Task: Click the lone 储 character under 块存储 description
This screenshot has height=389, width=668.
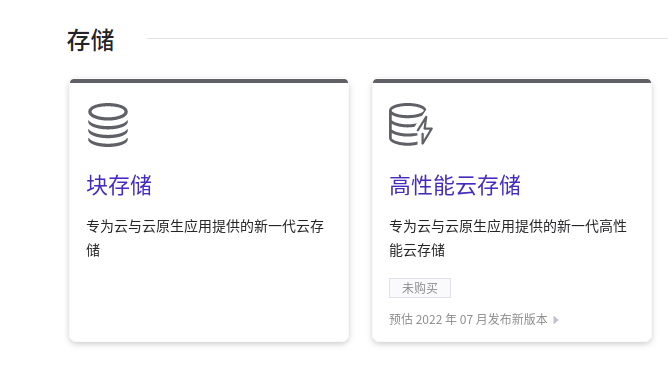Action: pyautogui.click(x=93, y=250)
